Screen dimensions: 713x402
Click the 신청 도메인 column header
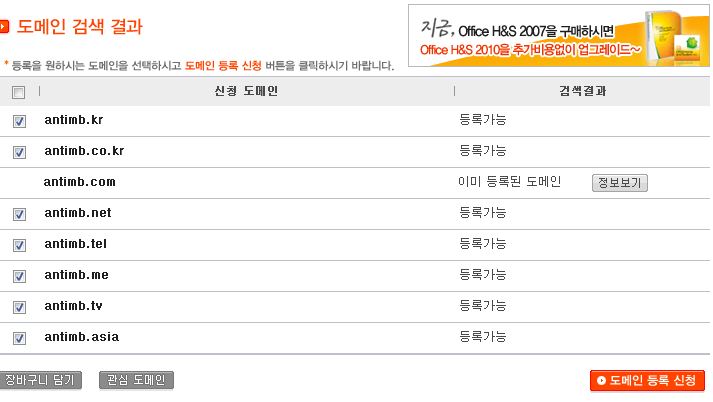coord(246,91)
